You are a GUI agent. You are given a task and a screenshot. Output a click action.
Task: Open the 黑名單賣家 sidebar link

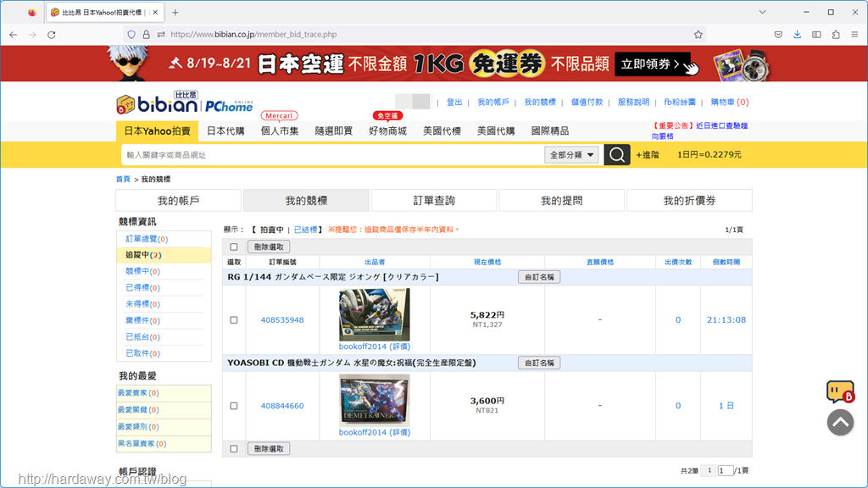(x=142, y=444)
